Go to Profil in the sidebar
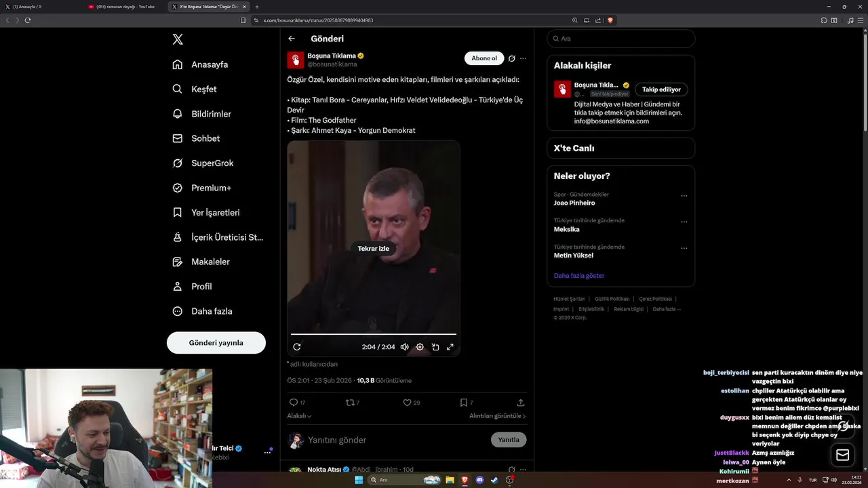 coord(192,286)
